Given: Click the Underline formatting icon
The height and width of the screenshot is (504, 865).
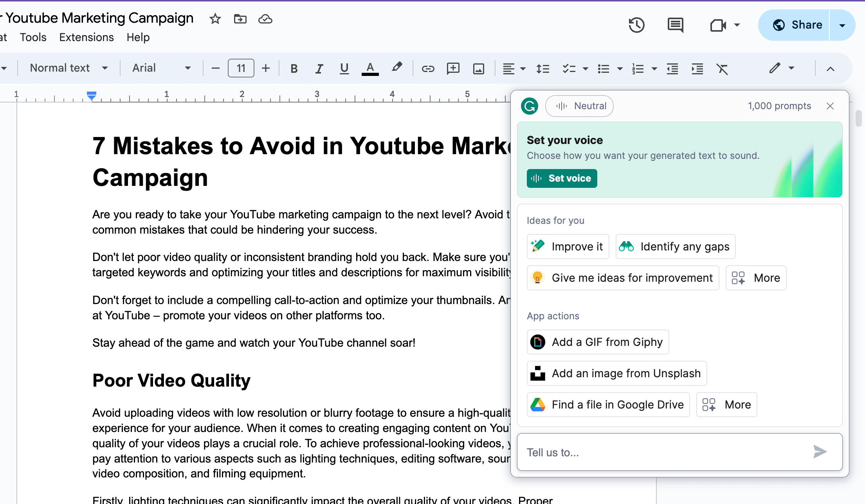Looking at the screenshot, I should (x=344, y=68).
